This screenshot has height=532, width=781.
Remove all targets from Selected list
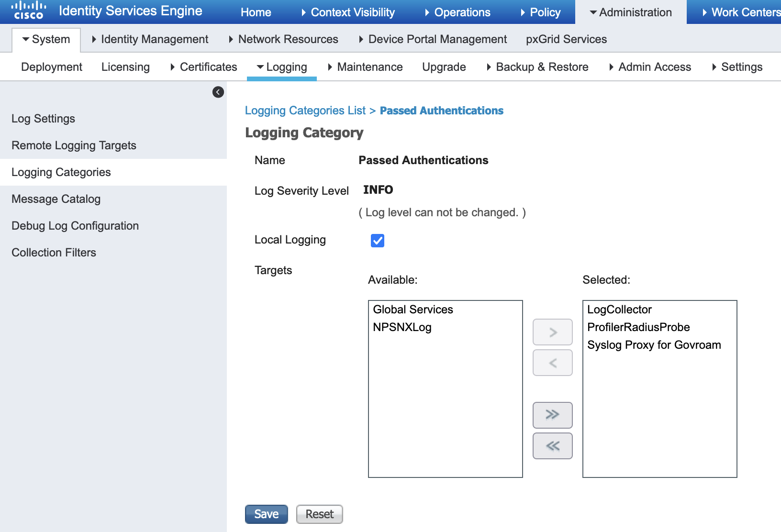552,446
